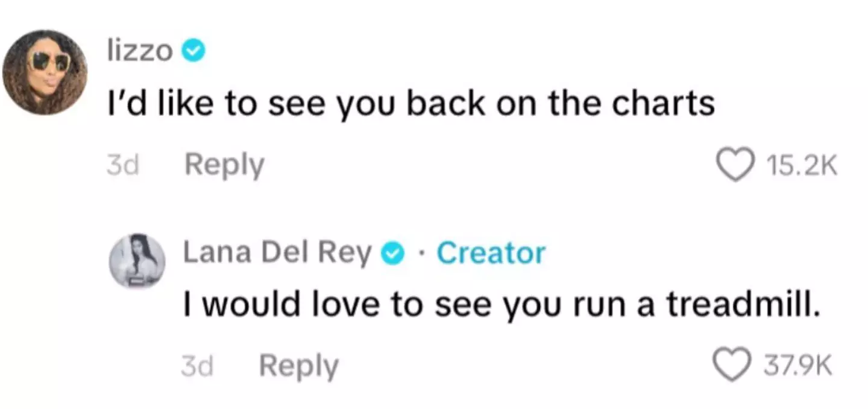Click the 3d timestamp under Lana's reply
Screen dimensions: 868x409
coord(198,367)
